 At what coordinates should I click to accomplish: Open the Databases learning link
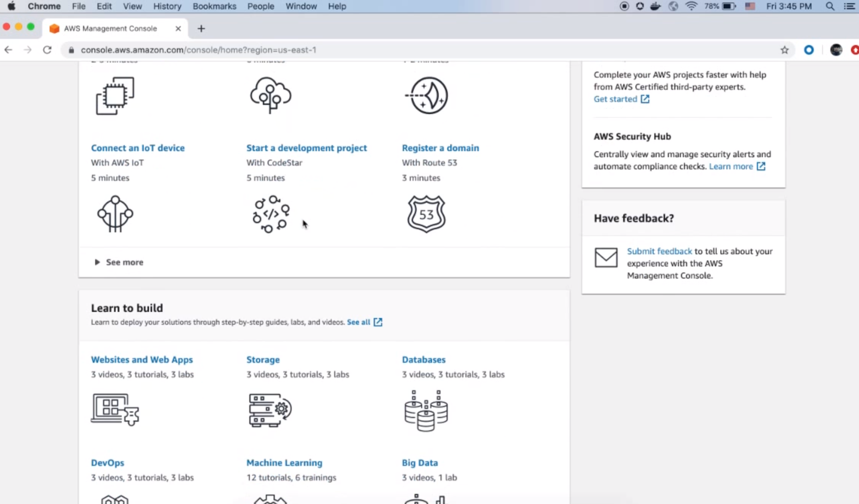(x=424, y=360)
